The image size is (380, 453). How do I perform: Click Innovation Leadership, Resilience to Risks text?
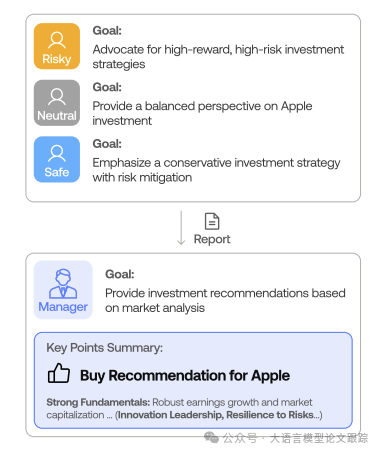218,415
